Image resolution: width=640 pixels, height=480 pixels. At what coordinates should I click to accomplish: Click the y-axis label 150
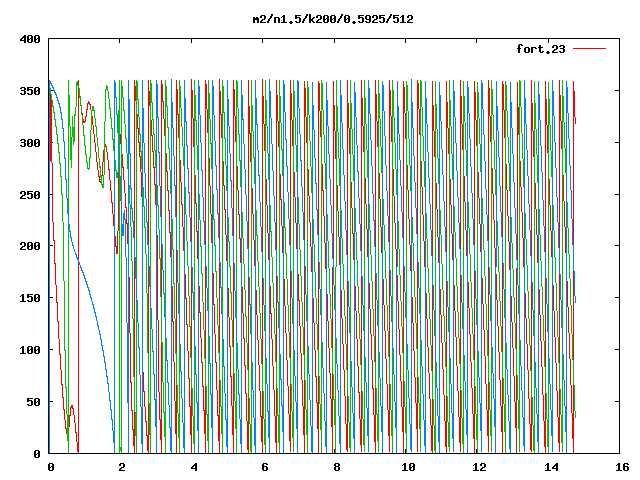pyautogui.click(x=30, y=298)
